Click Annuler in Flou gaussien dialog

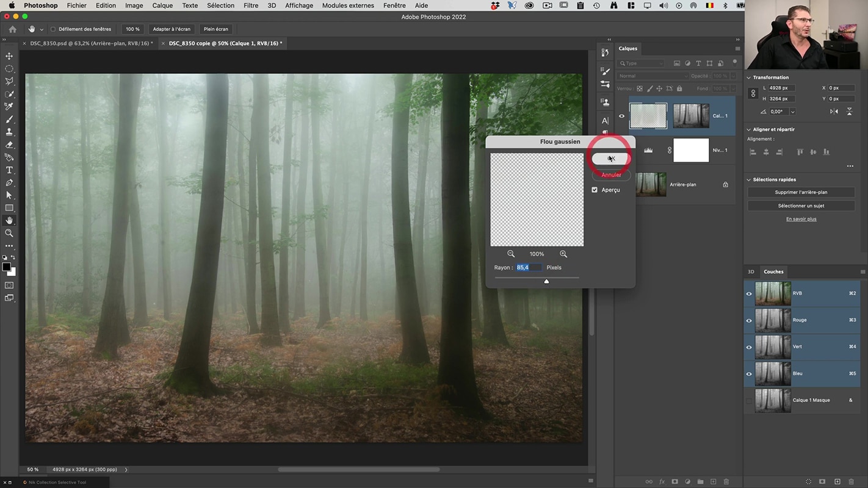coord(611,174)
